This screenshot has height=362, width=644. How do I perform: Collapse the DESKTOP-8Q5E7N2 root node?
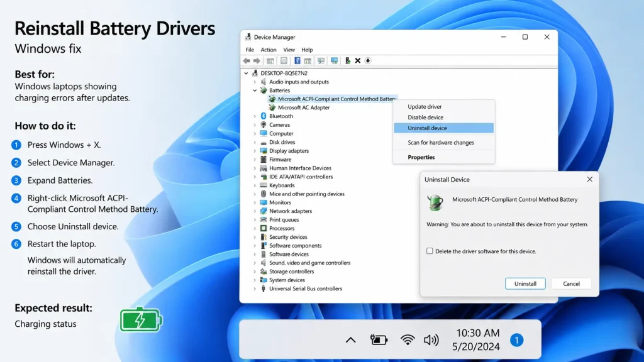(246, 73)
